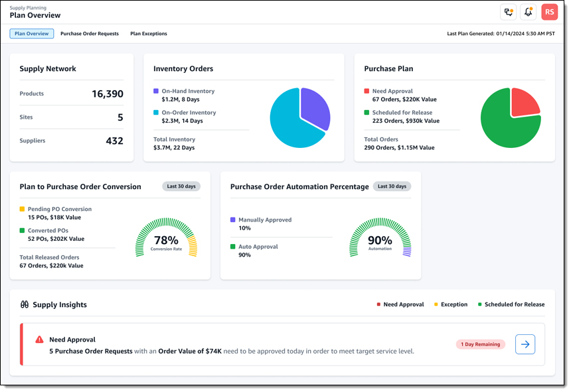Click Last 30 days badge on Purchase Order Automation Percentage
The image size is (571, 392).
(392, 186)
